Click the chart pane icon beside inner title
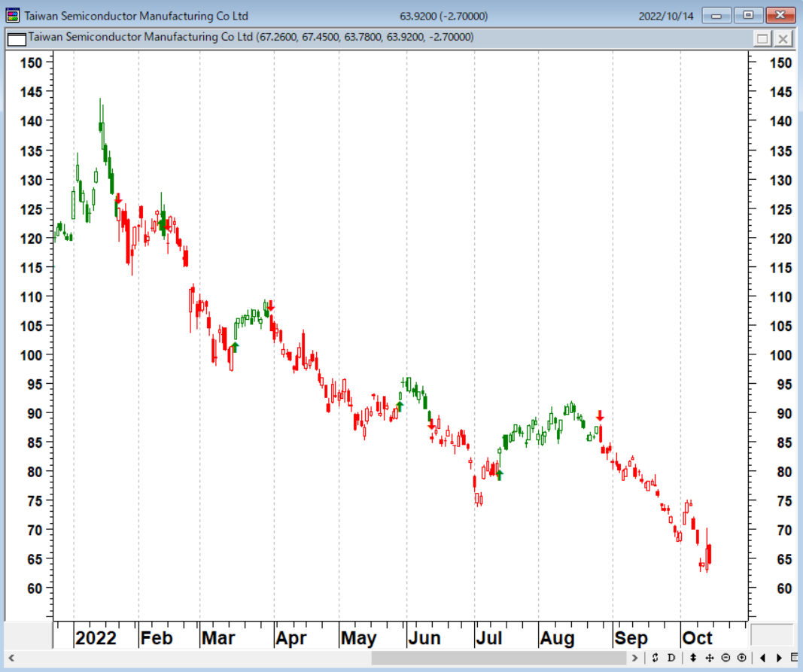 point(17,38)
